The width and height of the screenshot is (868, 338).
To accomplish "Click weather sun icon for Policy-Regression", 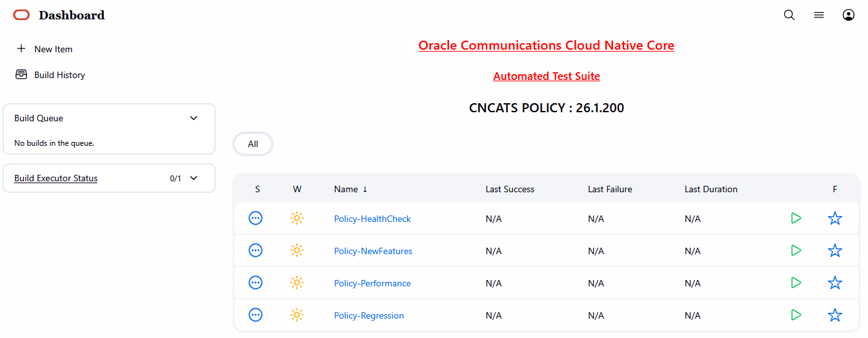I will pos(297,315).
